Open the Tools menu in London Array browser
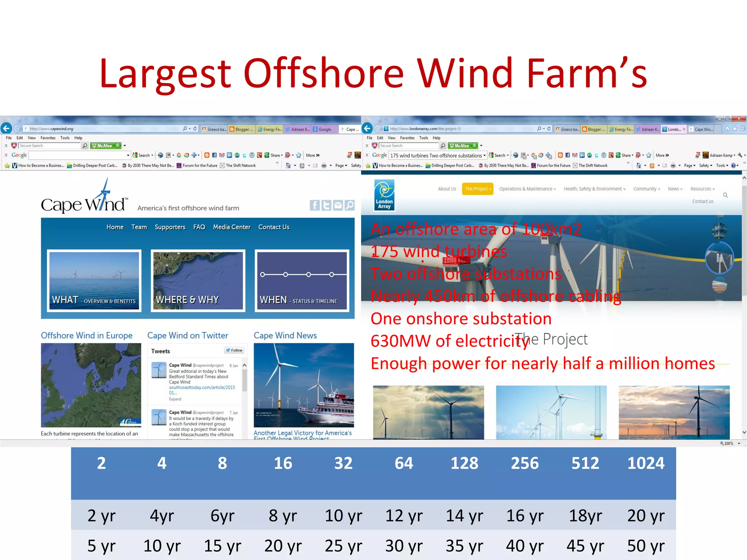747x560 pixels. point(423,138)
